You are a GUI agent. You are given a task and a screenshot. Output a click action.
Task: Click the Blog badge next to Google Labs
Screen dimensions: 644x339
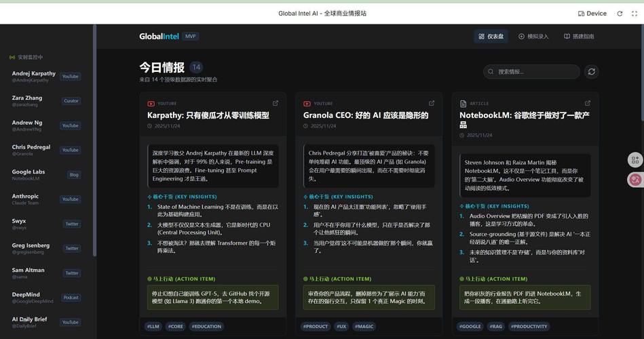pos(74,175)
